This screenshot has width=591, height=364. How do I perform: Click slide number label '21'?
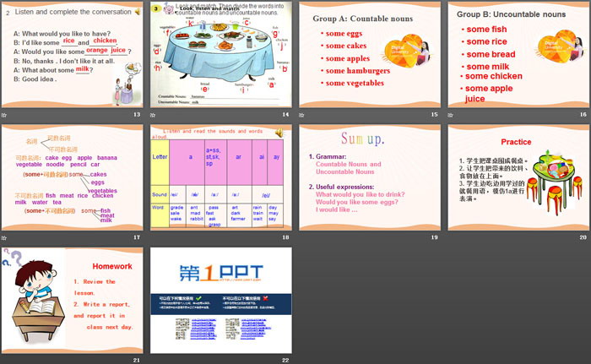coord(137,361)
